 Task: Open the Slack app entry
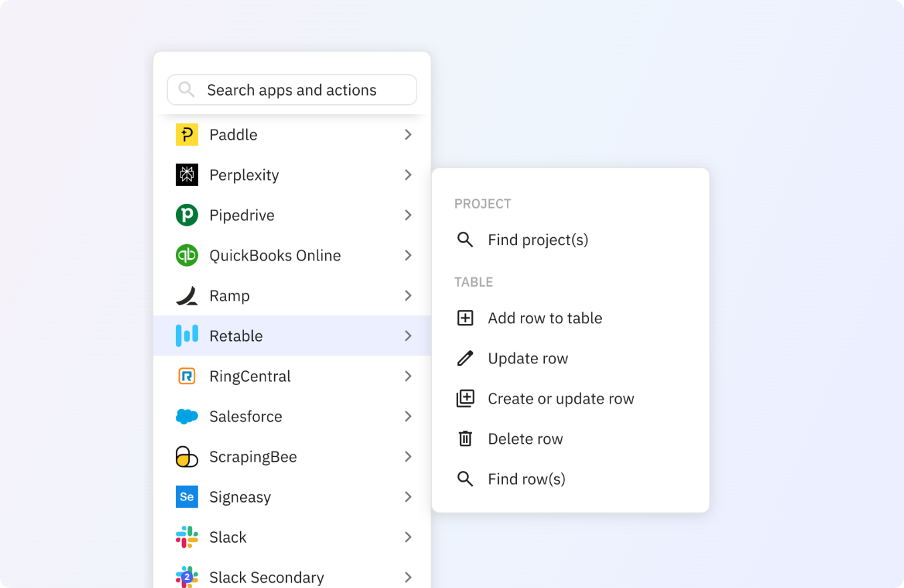pos(292,537)
